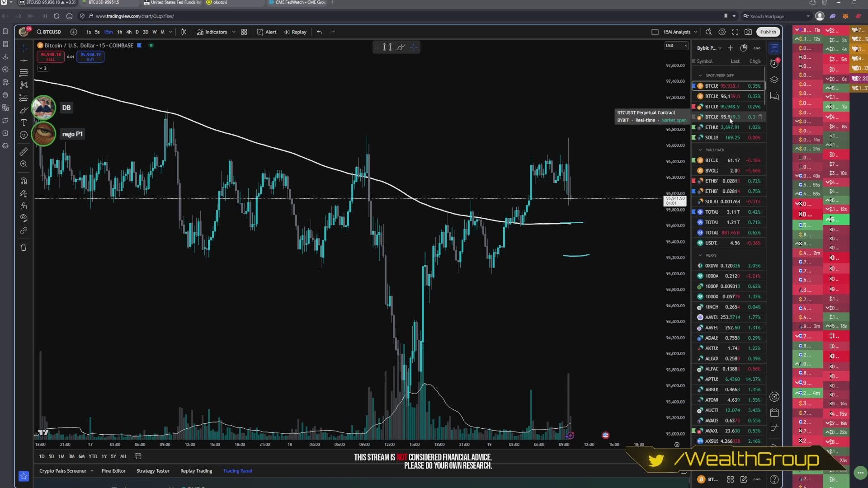Lock all drawing tools
Image resolution: width=868 pixels, height=488 pixels.
[x=24, y=206]
